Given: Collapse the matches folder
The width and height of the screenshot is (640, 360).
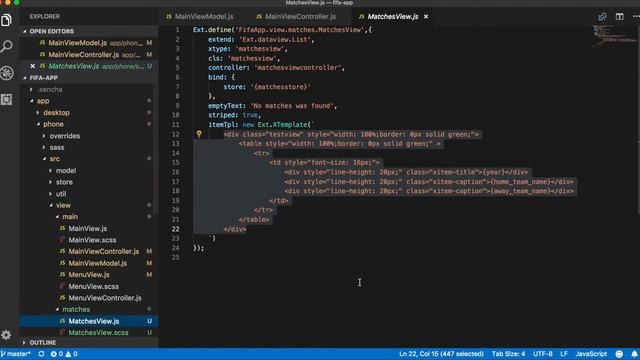Looking at the screenshot, I should pos(76,309).
